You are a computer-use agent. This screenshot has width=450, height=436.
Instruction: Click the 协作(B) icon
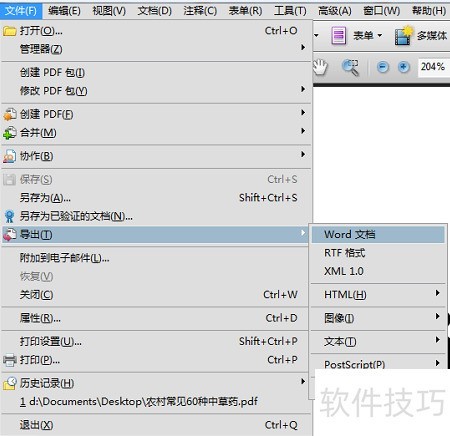(x=9, y=156)
